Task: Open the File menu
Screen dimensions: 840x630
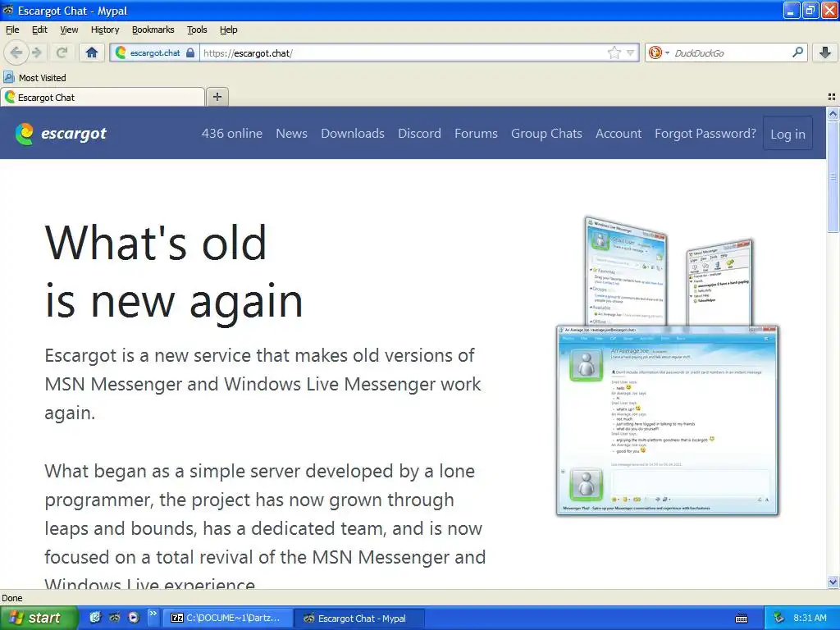Action: (12, 30)
